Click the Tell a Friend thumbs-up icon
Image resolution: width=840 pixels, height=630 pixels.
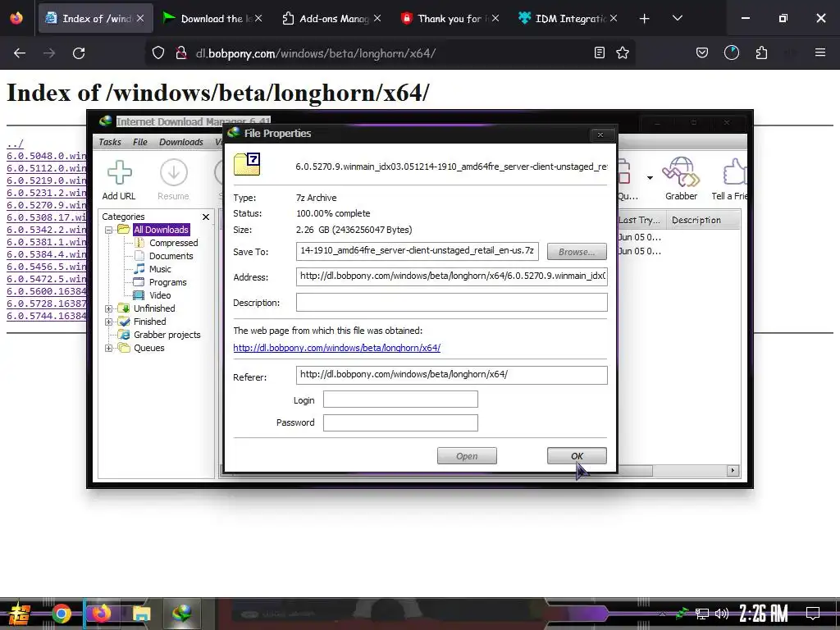tap(734, 171)
